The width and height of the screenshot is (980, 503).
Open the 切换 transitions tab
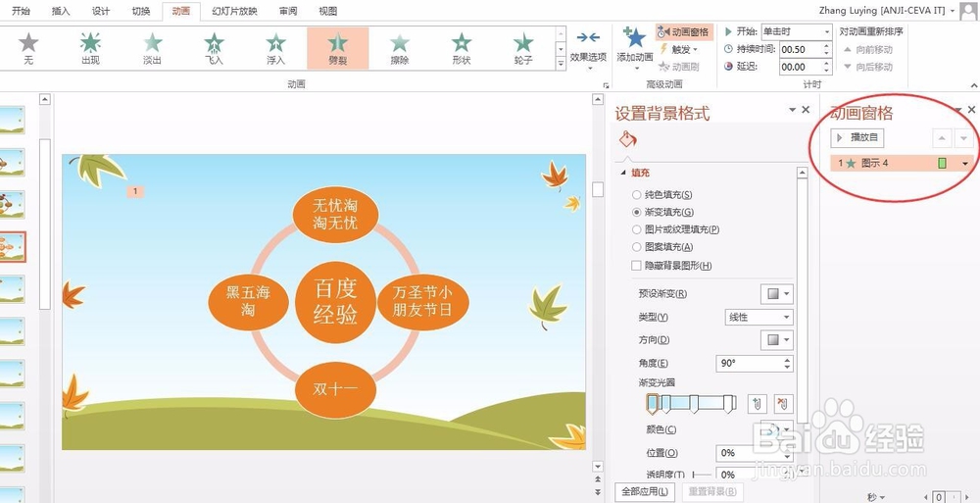[140, 11]
